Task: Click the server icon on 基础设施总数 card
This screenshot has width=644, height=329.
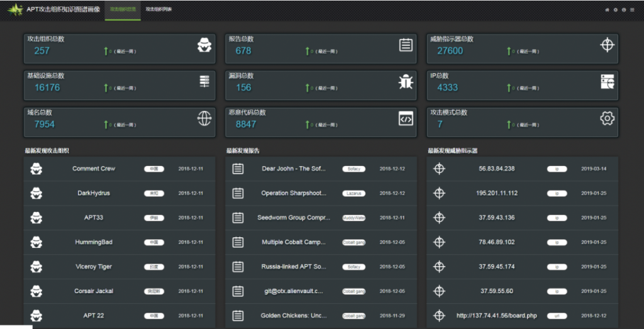Action: click(204, 81)
